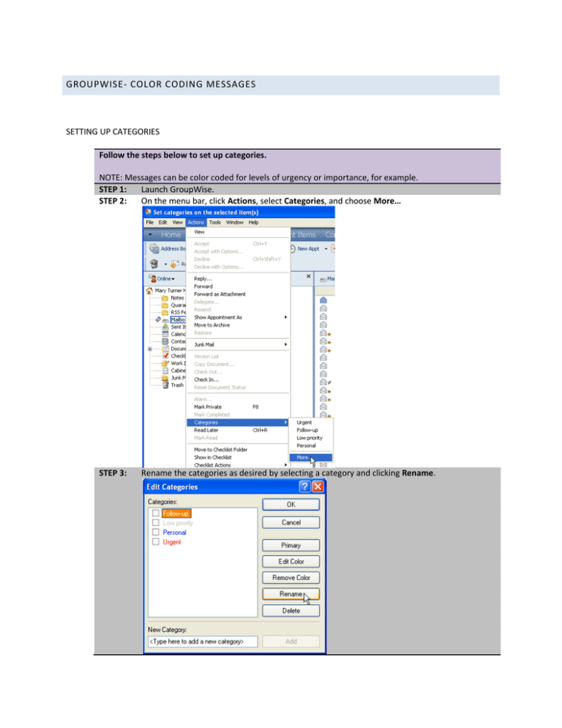Open the trash icon dropdown arrow
Screen dimensions: 562x728
165,264
